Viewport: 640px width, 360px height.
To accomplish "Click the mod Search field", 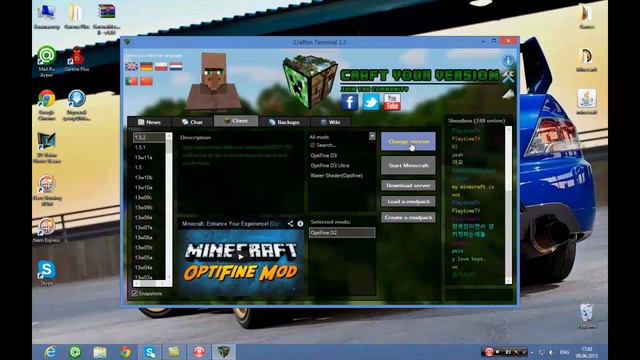I will (342, 145).
